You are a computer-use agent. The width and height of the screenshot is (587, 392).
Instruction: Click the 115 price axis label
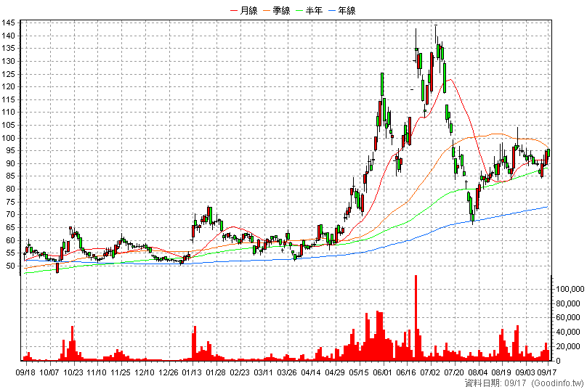(8, 99)
